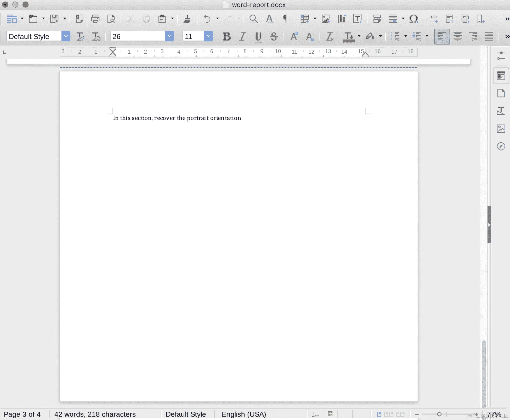Viewport: 510px width, 420px height.
Task: Toggle underline formatting
Action: [258, 36]
